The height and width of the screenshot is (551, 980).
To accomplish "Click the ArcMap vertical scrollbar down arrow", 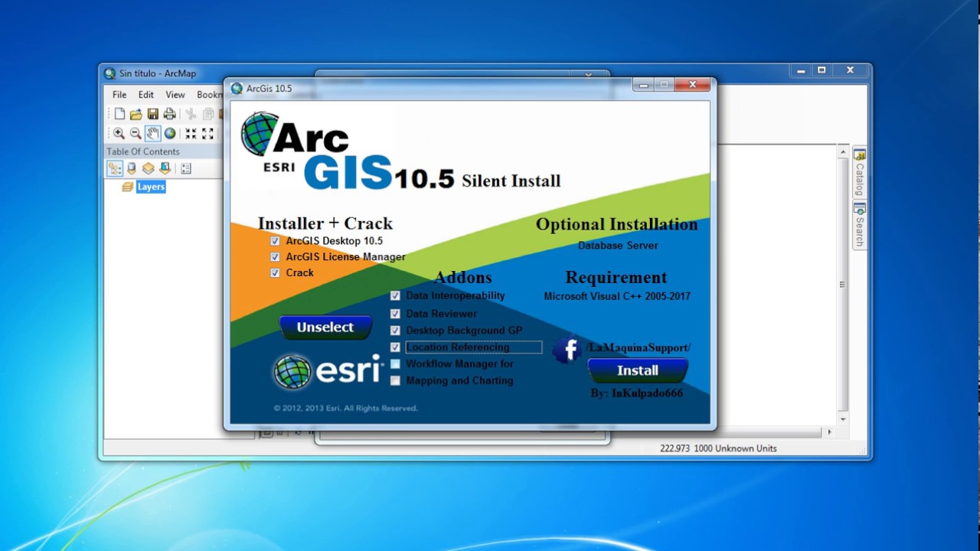I will pos(843,419).
